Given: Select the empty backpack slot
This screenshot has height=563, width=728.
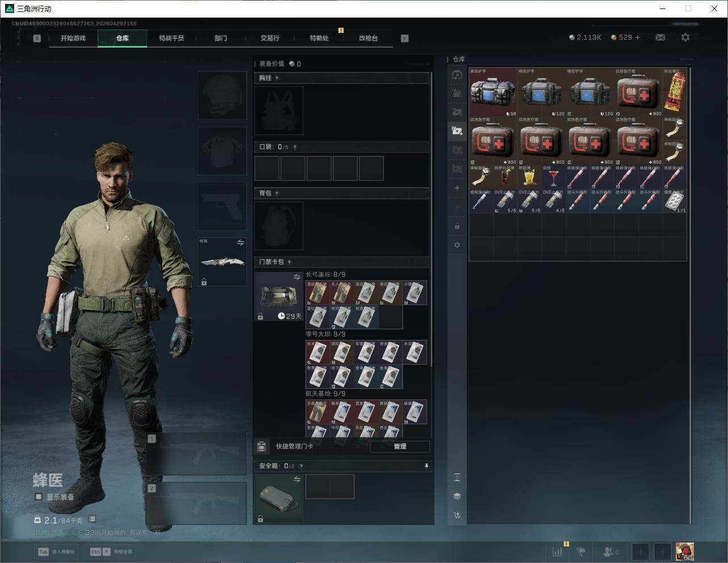Looking at the screenshot, I should click(x=279, y=226).
